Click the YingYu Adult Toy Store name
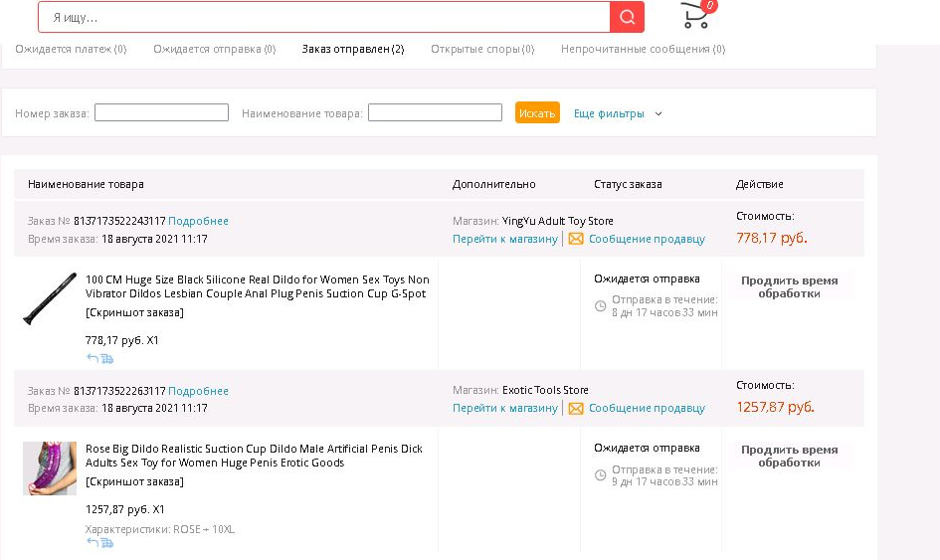Image resolution: width=940 pixels, height=560 pixels. point(557,221)
